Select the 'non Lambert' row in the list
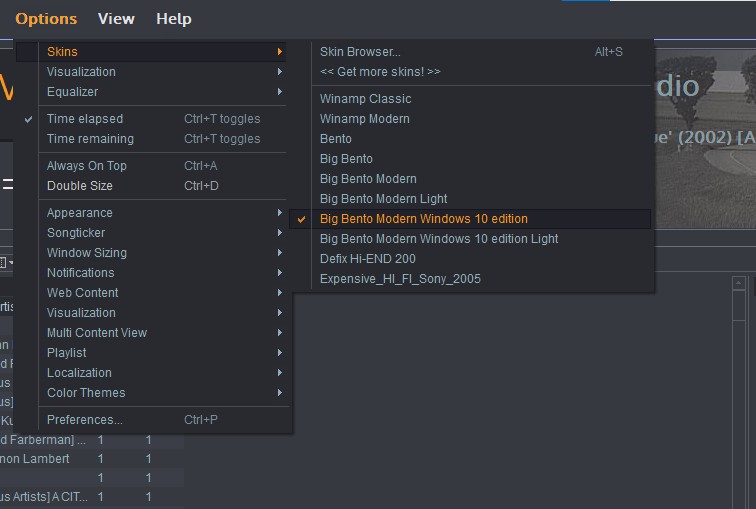Image resolution: width=756 pixels, height=509 pixels. point(92,459)
